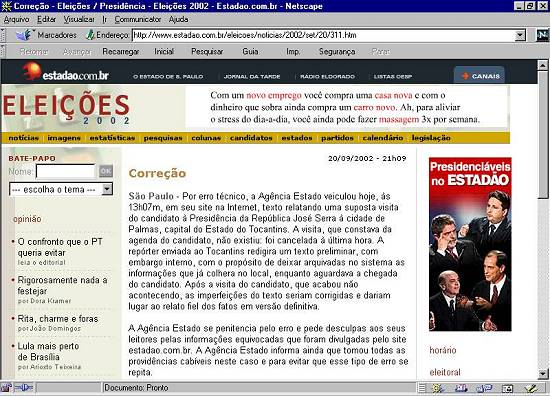This screenshot has width=550, height=396.
Task: Open the O Estado de S. Paulo link
Action: [168, 76]
